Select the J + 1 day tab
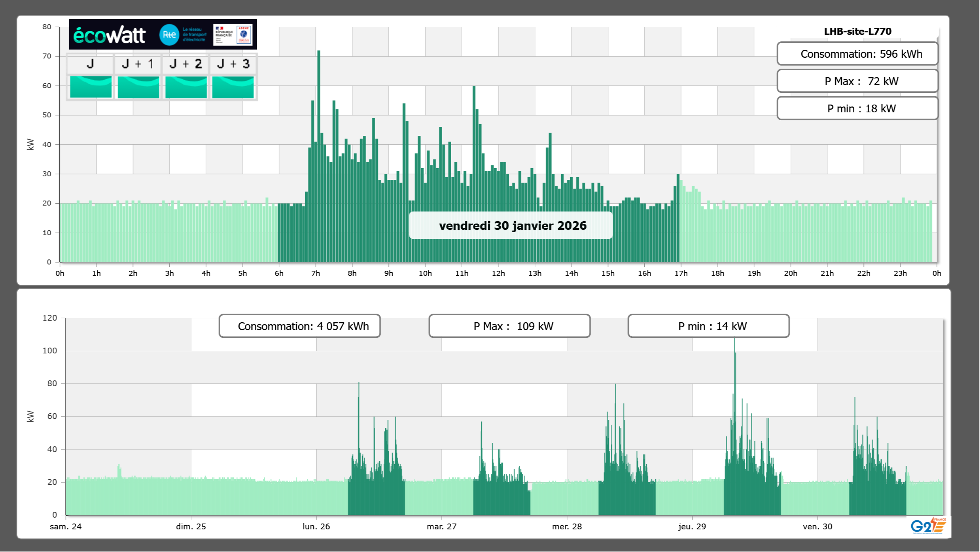Screen dimensions: 980x552 point(138,64)
